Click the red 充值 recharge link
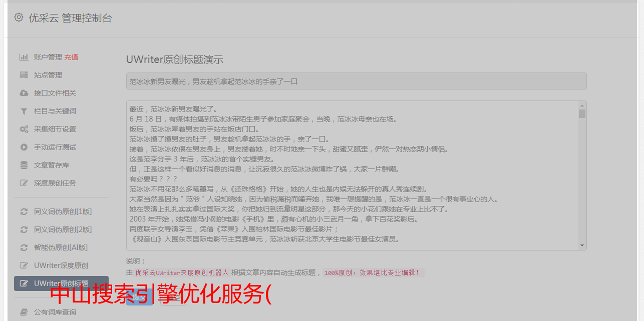The image size is (644, 321). (x=71, y=57)
